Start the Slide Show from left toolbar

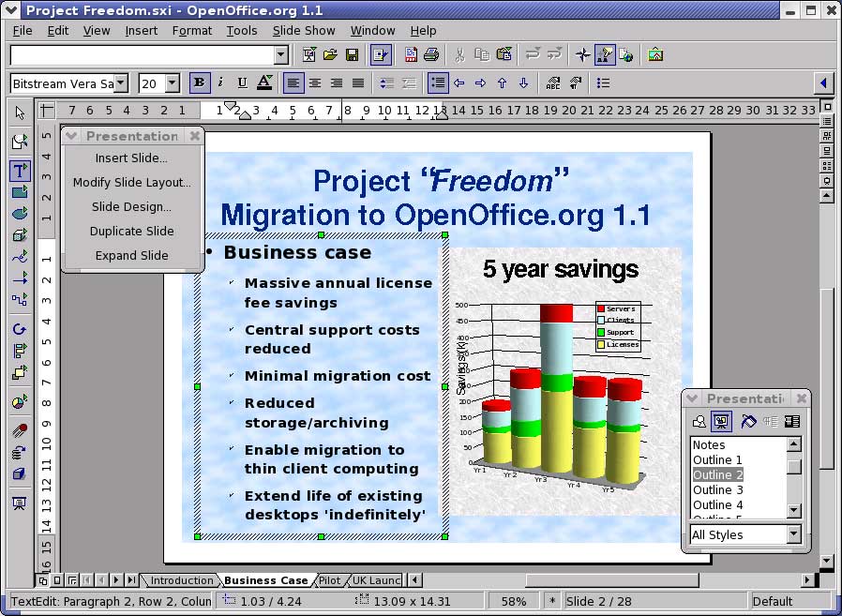point(20,503)
